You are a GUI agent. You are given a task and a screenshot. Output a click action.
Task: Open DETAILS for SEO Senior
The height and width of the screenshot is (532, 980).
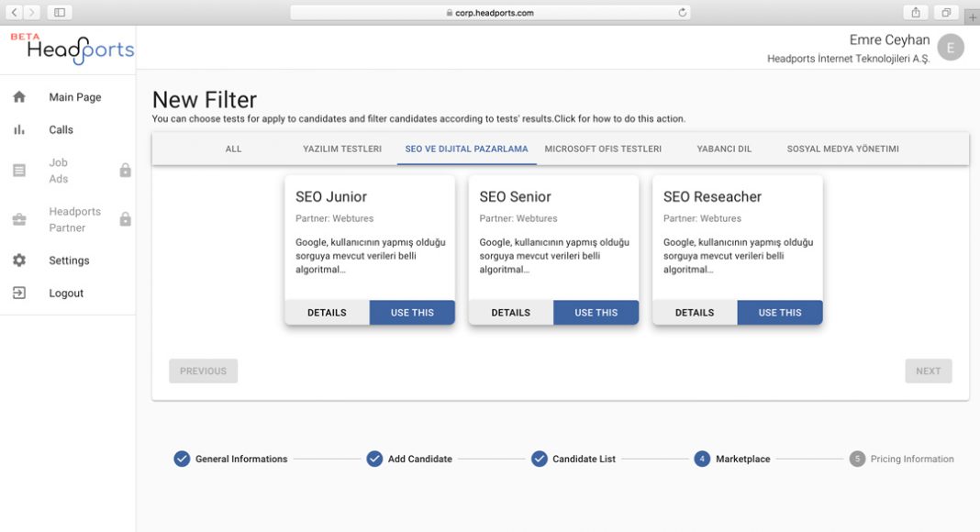tap(510, 312)
